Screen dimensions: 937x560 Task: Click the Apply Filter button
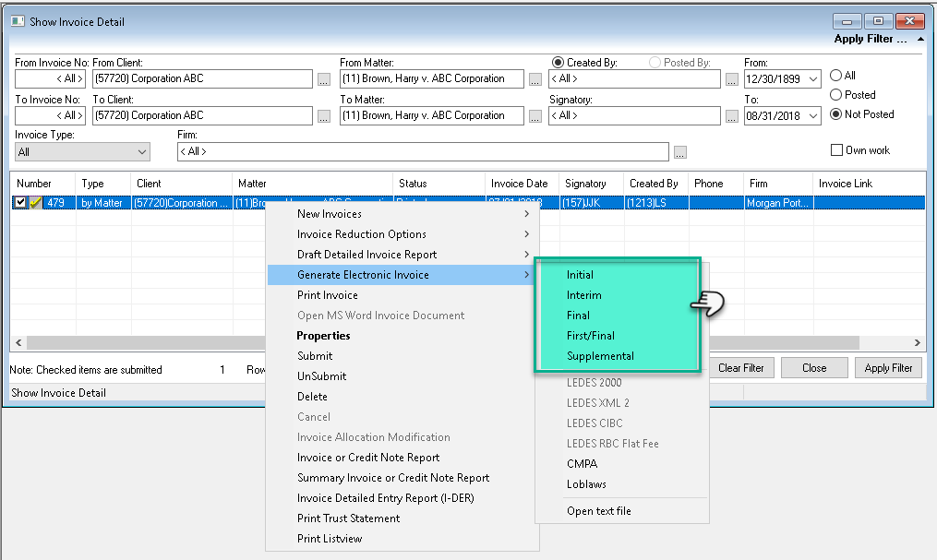[888, 368]
